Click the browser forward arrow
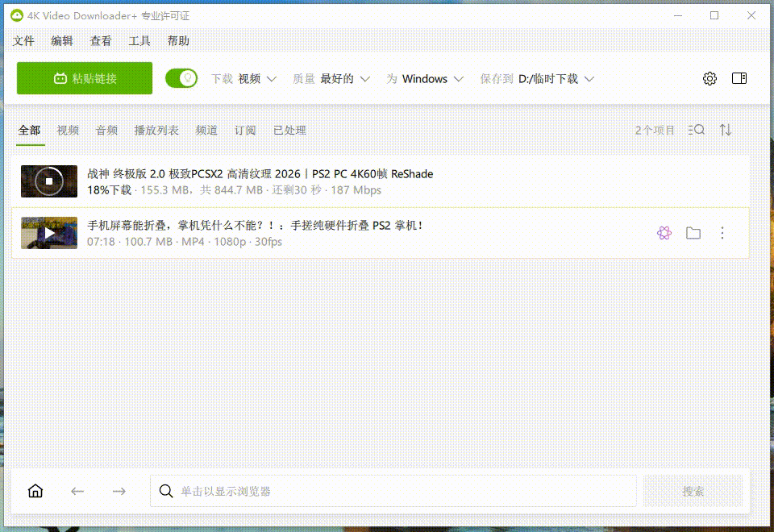The width and height of the screenshot is (774, 532). [x=119, y=491]
